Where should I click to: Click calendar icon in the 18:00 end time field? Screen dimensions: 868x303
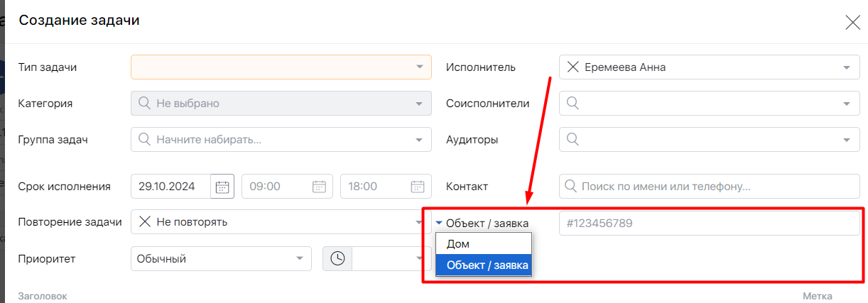418,187
